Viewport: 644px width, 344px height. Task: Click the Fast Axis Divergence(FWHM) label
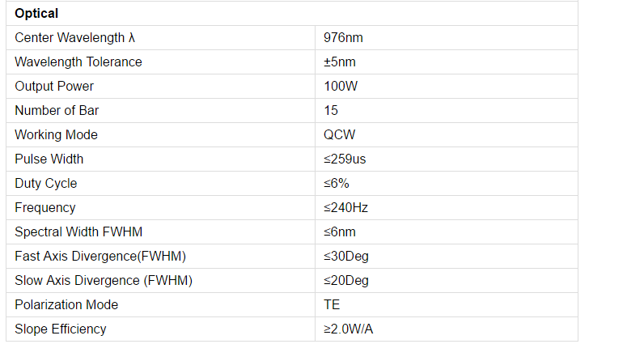coord(100,257)
